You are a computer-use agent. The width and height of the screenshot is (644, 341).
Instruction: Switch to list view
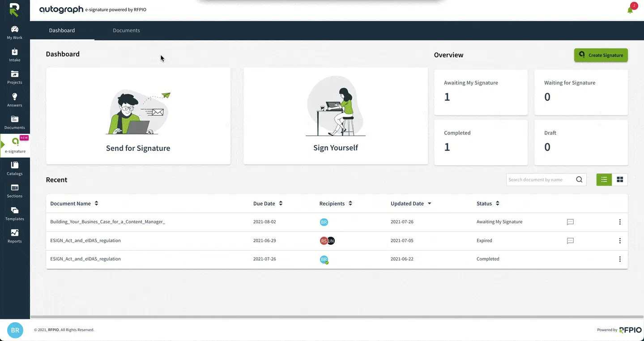[x=604, y=179]
